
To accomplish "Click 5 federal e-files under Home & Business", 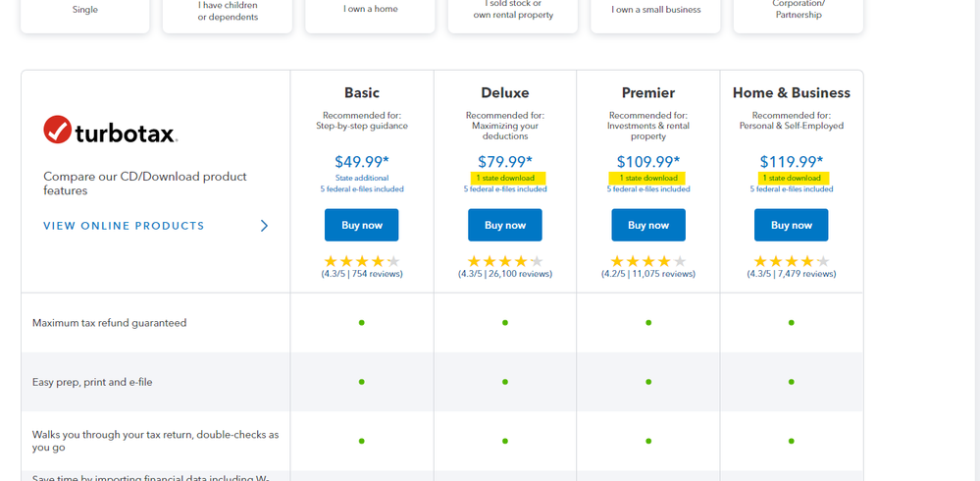I will pyautogui.click(x=792, y=188).
